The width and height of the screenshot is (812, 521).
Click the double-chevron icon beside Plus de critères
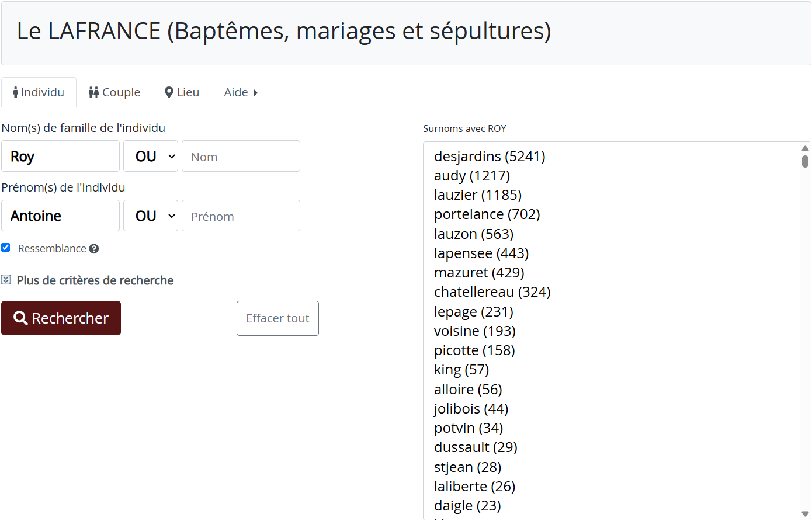pyautogui.click(x=6, y=280)
